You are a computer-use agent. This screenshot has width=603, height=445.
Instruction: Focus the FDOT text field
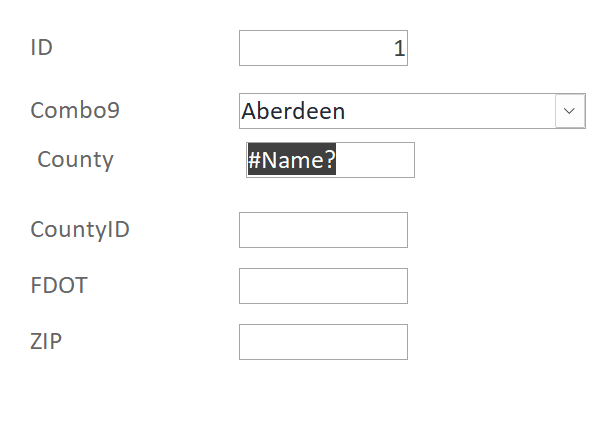coord(323,286)
